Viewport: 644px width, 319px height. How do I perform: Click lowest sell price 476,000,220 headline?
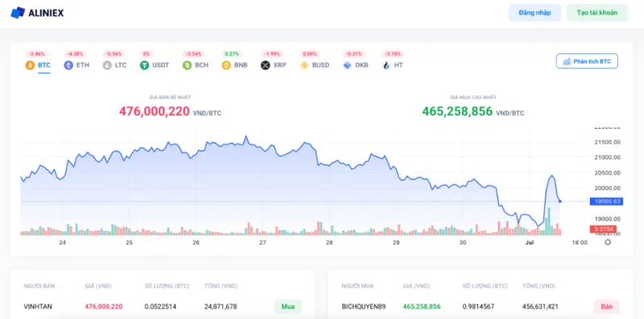155,111
